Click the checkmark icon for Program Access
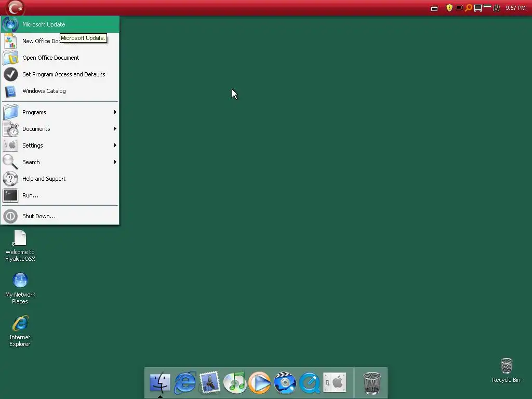The width and height of the screenshot is (532, 399). 10,74
